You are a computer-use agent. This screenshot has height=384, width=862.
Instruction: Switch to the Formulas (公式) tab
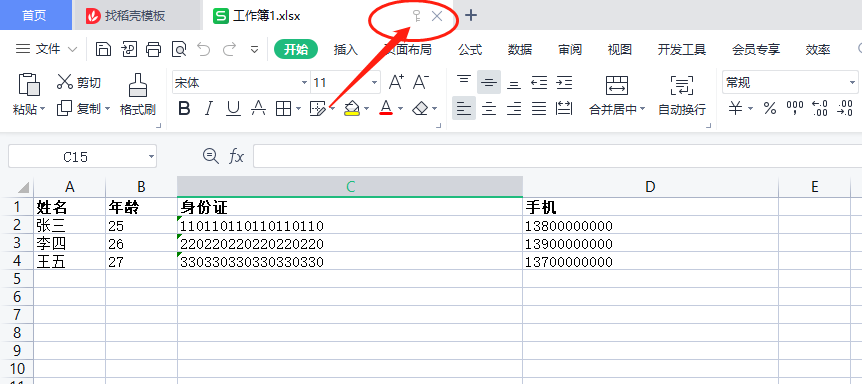pyautogui.click(x=470, y=49)
